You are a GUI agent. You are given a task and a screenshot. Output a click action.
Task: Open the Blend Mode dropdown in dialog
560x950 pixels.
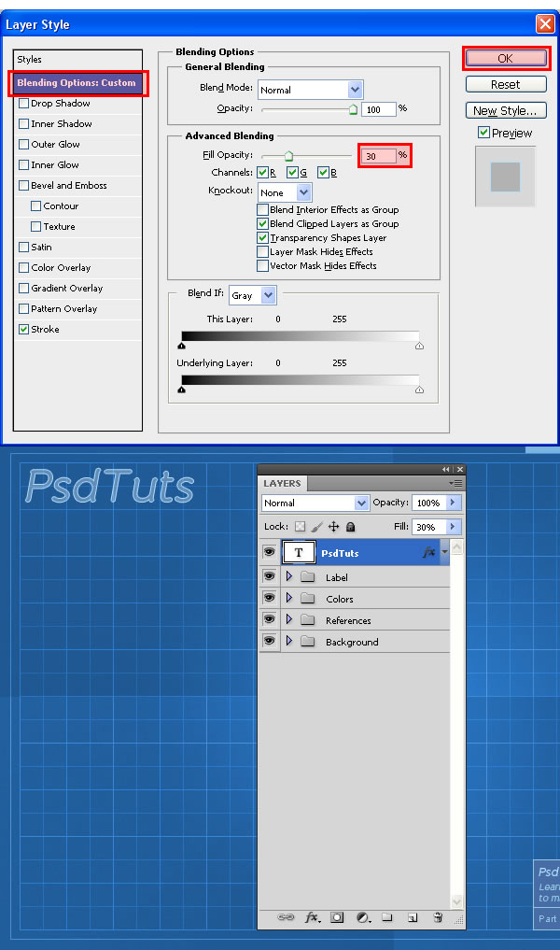coord(356,90)
